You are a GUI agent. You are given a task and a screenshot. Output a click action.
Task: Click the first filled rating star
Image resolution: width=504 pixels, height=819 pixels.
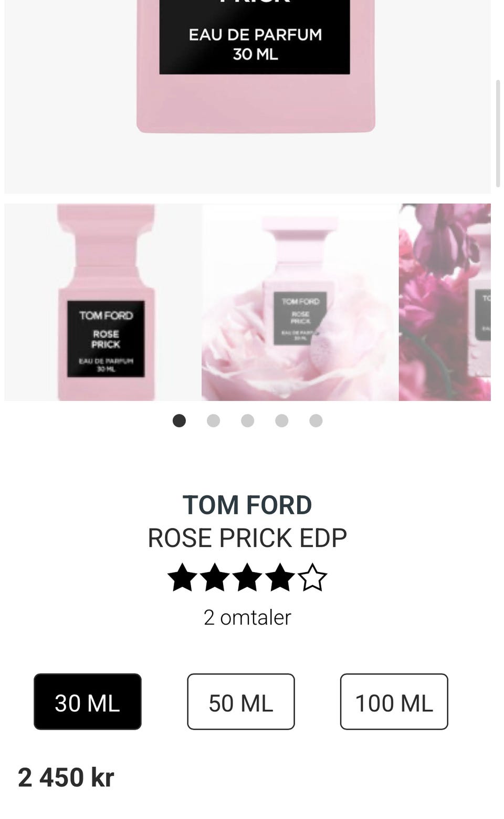point(183,577)
